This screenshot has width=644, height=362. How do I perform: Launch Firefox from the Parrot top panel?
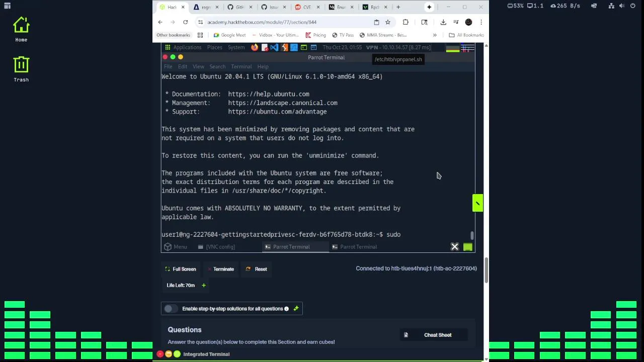click(255, 47)
